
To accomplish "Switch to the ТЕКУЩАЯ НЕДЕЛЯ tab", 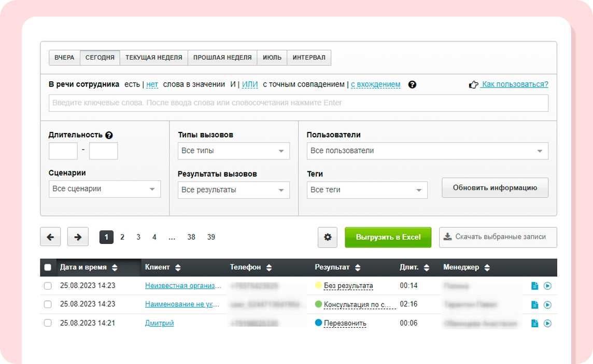I will [x=154, y=58].
